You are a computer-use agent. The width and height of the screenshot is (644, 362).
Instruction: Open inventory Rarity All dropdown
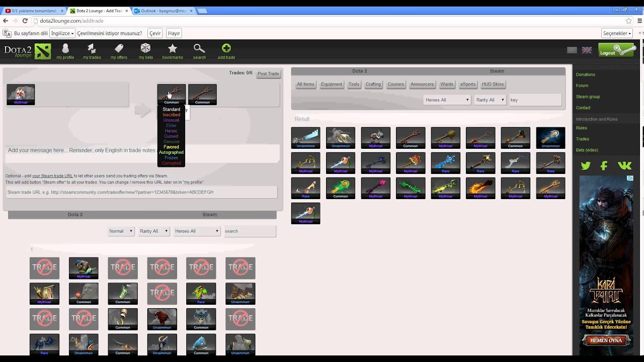click(x=154, y=231)
